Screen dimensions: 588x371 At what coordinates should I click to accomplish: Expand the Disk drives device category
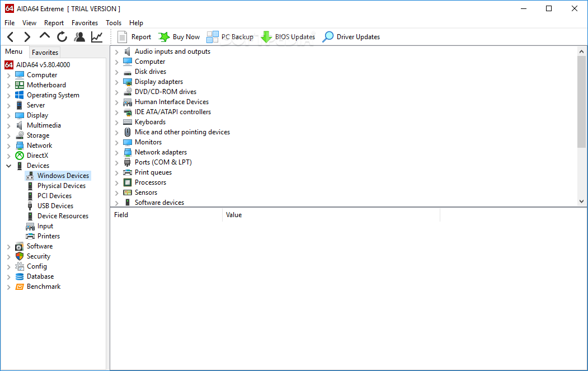pyautogui.click(x=116, y=72)
